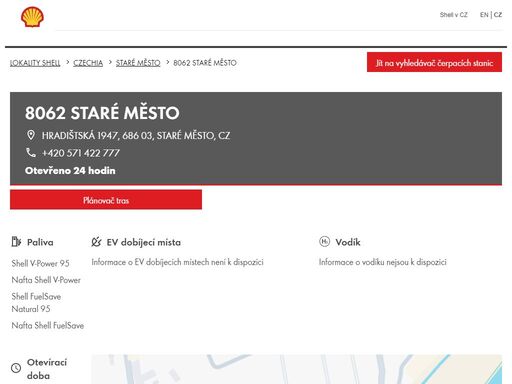Switch language to CZ

point(498,15)
